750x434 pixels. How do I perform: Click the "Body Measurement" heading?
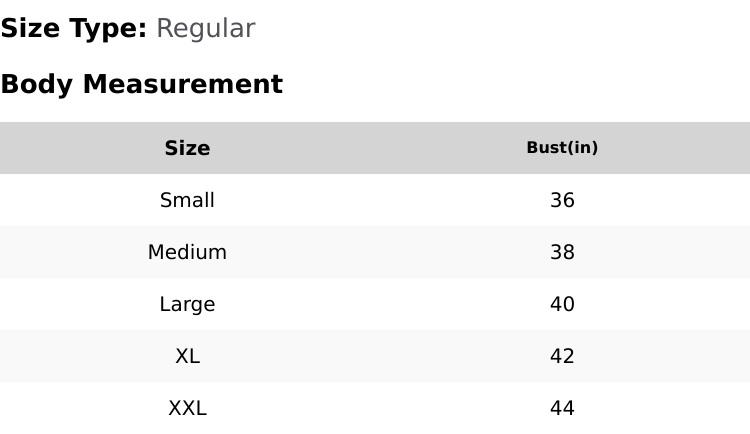tap(141, 84)
